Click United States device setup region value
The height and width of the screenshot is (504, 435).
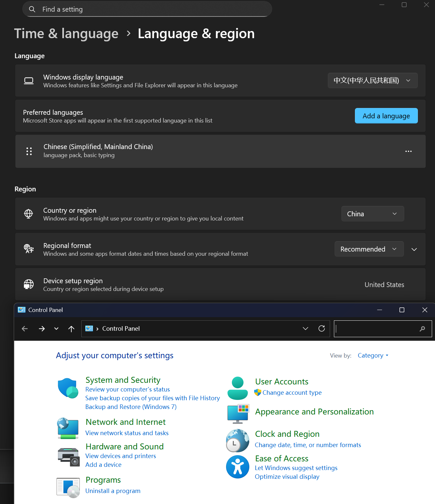(384, 285)
